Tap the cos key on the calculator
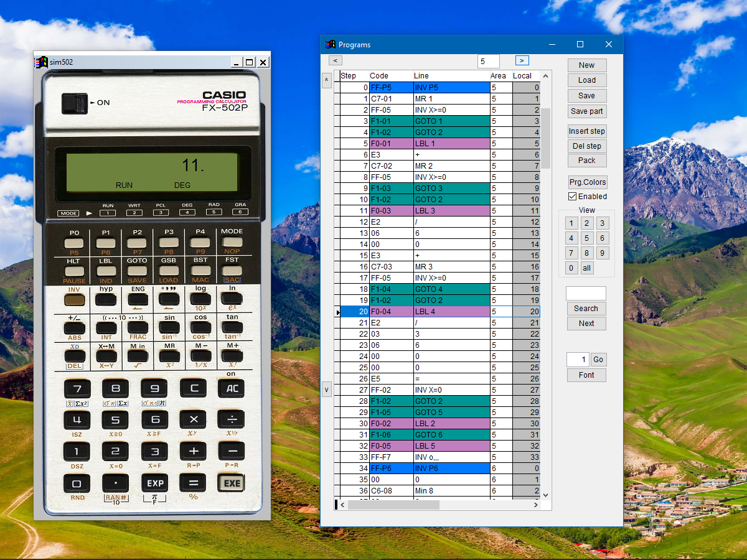 pyautogui.click(x=200, y=328)
